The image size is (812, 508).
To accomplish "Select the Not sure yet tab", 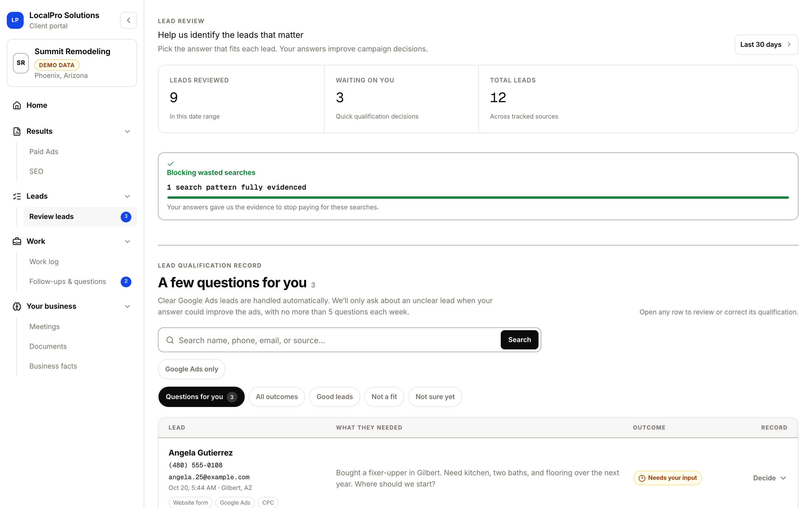I will (x=435, y=397).
